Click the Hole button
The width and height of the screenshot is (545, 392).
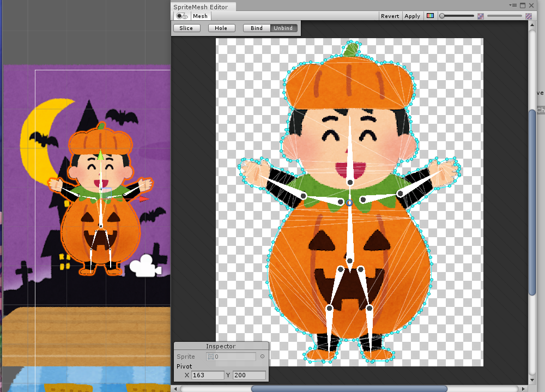coord(221,28)
